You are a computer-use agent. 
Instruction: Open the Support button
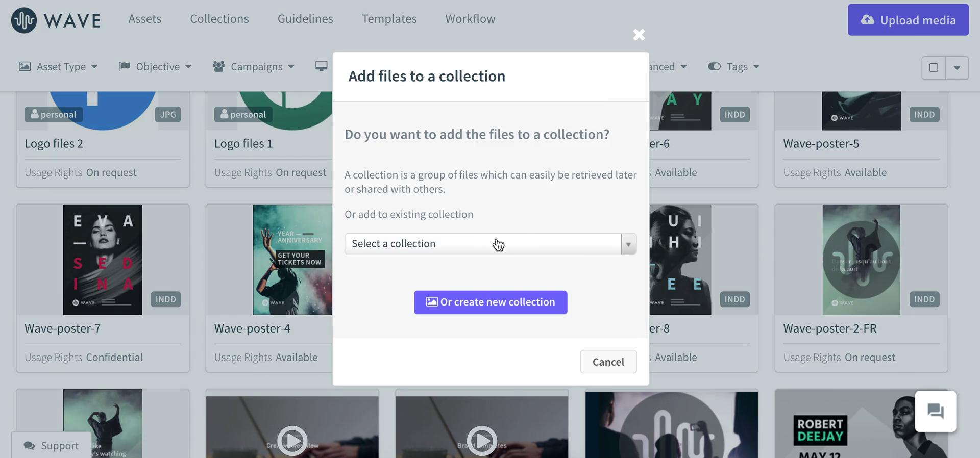click(52, 445)
